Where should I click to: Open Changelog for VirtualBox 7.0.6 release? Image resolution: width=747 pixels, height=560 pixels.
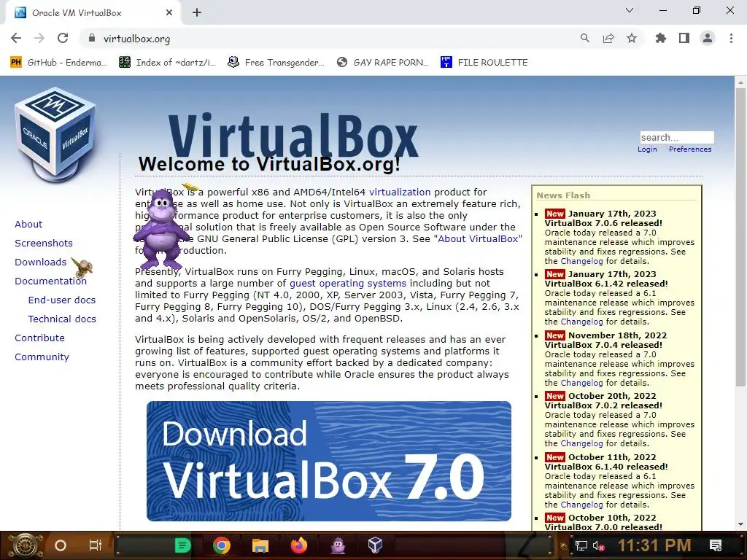tap(581, 261)
